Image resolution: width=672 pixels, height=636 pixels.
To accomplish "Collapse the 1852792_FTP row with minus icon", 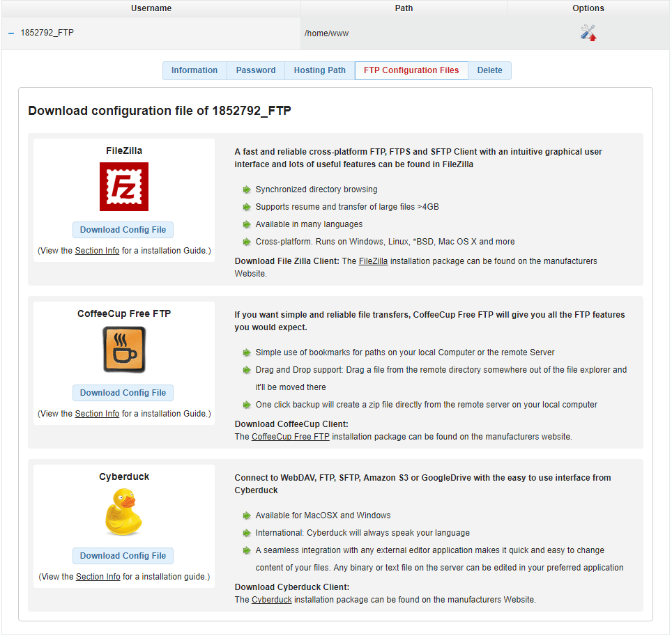I will [11, 33].
